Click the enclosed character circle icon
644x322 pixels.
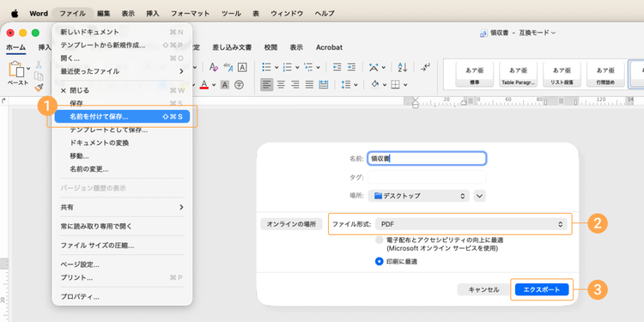tap(239, 85)
